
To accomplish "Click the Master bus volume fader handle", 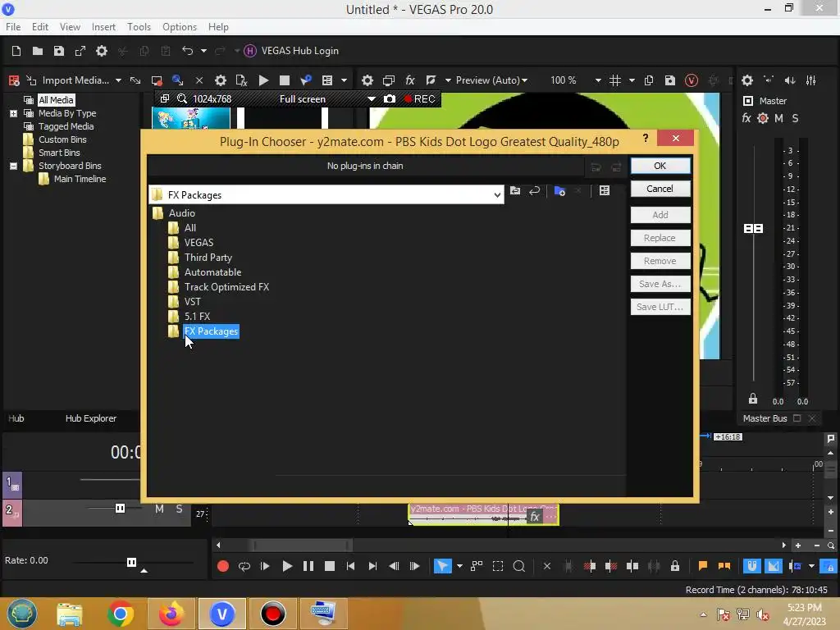I will pyautogui.click(x=753, y=229).
